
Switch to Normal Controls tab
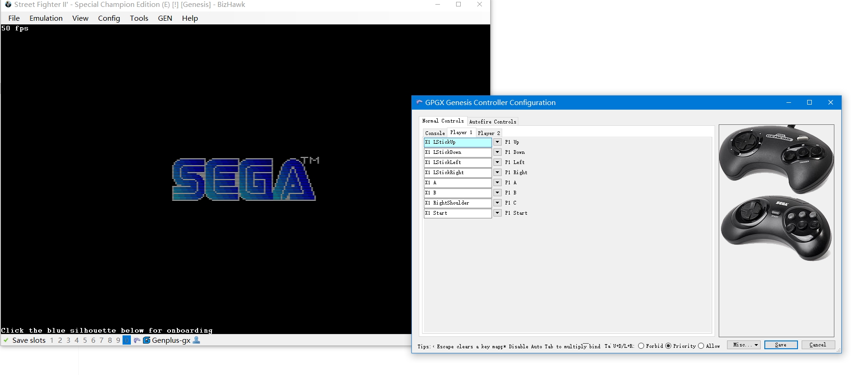coord(443,121)
